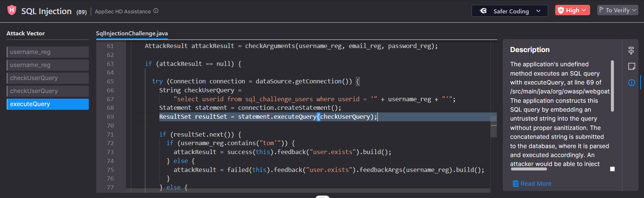Screen dimensions: 644x198
Task: Click the Description horizontal scrollbar
Action: (x=528, y=169)
